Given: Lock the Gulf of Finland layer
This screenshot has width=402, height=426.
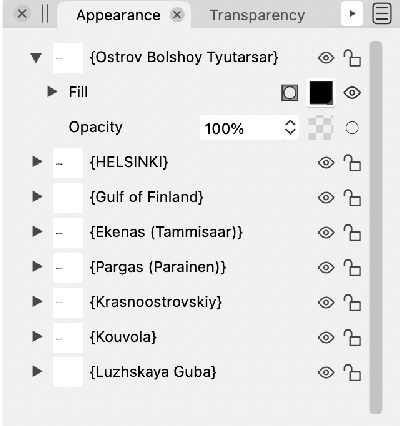Looking at the screenshot, I should pos(352,198).
